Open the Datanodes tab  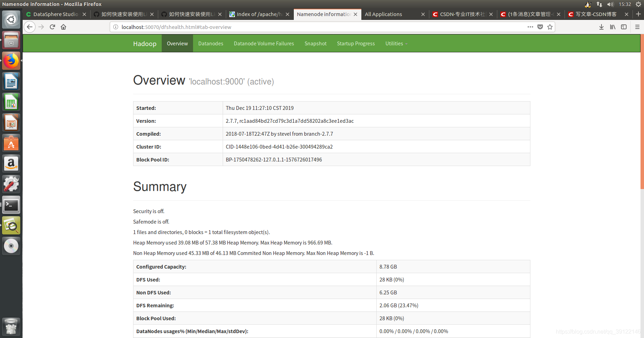(211, 44)
